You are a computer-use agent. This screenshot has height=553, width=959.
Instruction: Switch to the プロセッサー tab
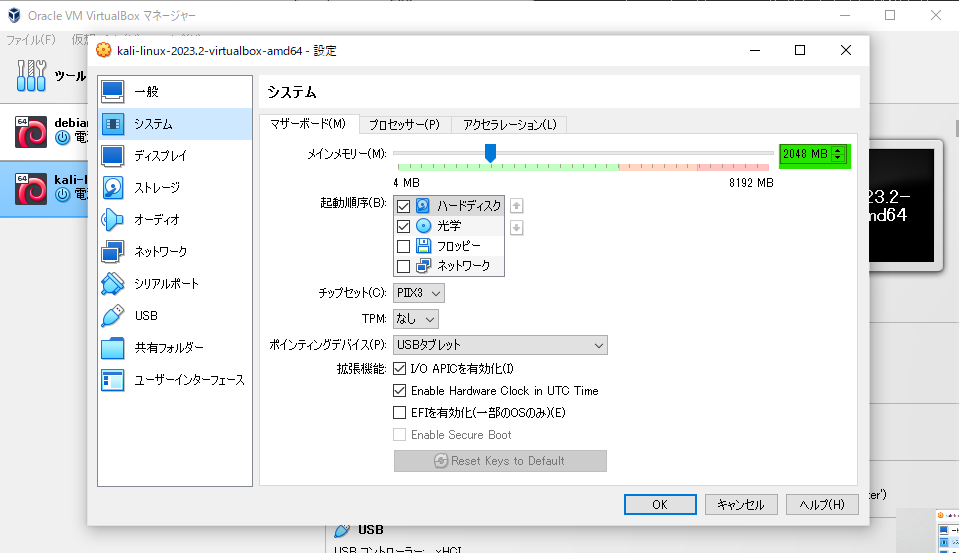[x=404, y=125]
